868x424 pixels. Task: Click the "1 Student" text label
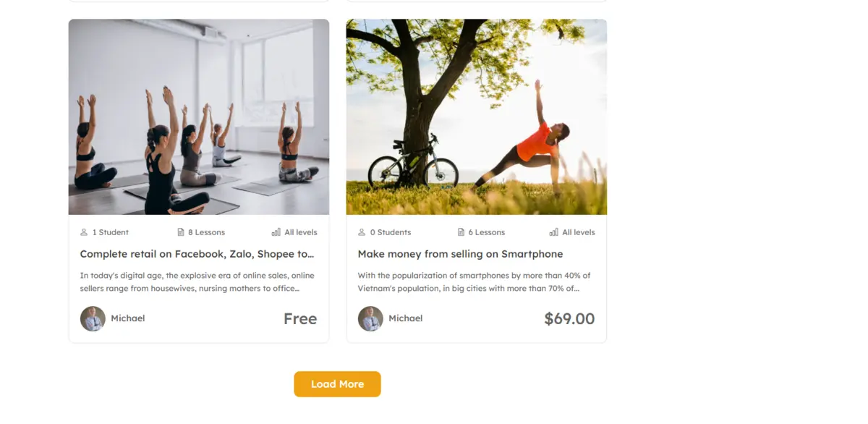[x=111, y=232]
